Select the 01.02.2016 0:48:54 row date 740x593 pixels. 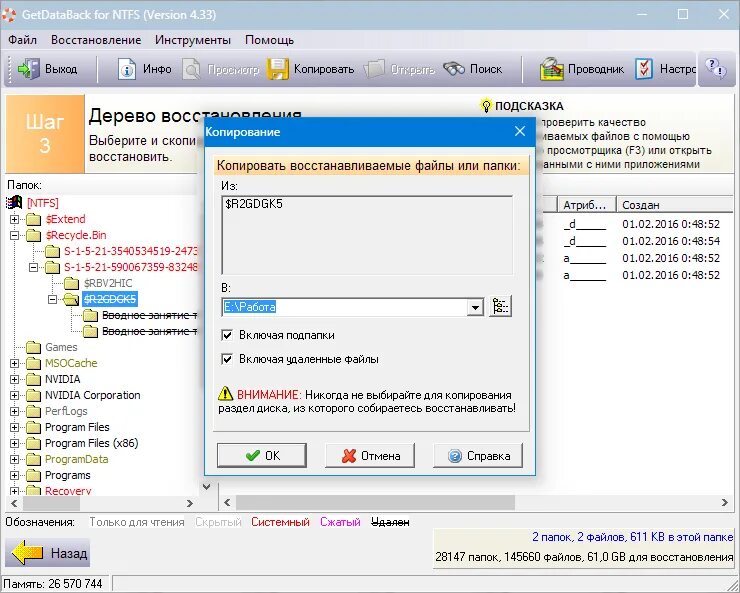coord(671,241)
